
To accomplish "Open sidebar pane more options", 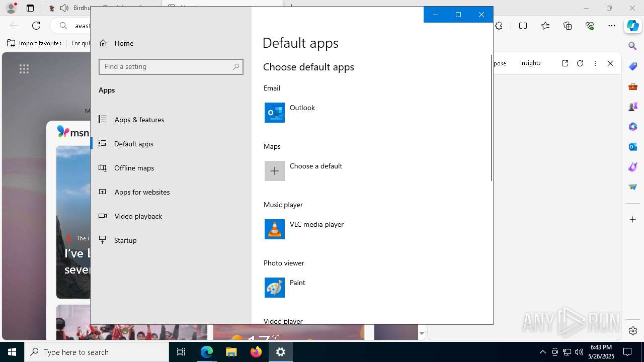I will [595, 63].
